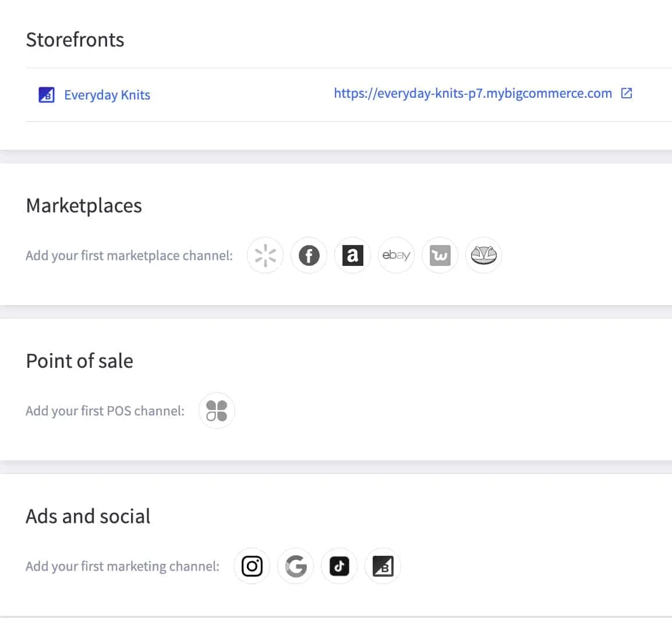Click 'Add your first marketplace channel:' text
The width and height of the screenshot is (672, 618).
tap(129, 255)
